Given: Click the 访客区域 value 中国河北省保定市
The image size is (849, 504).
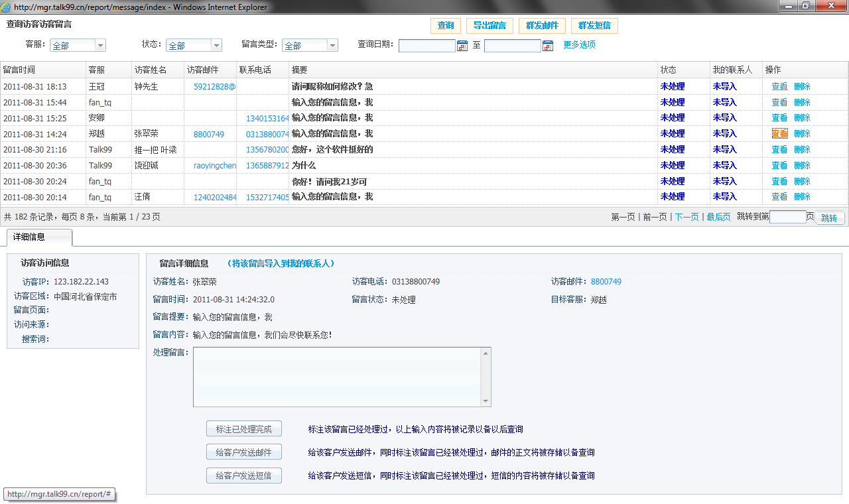Looking at the screenshot, I should (x=86, y=296).
